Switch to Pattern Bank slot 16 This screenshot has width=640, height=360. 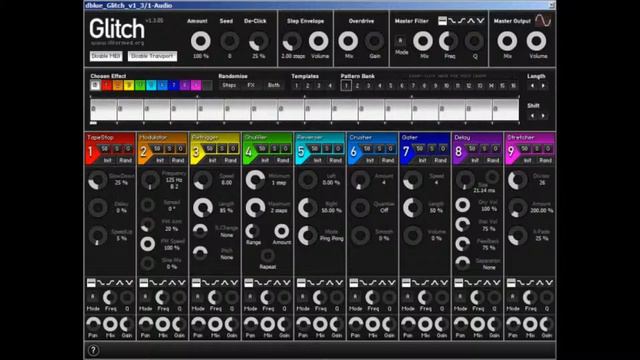click(x=513, y=86)
